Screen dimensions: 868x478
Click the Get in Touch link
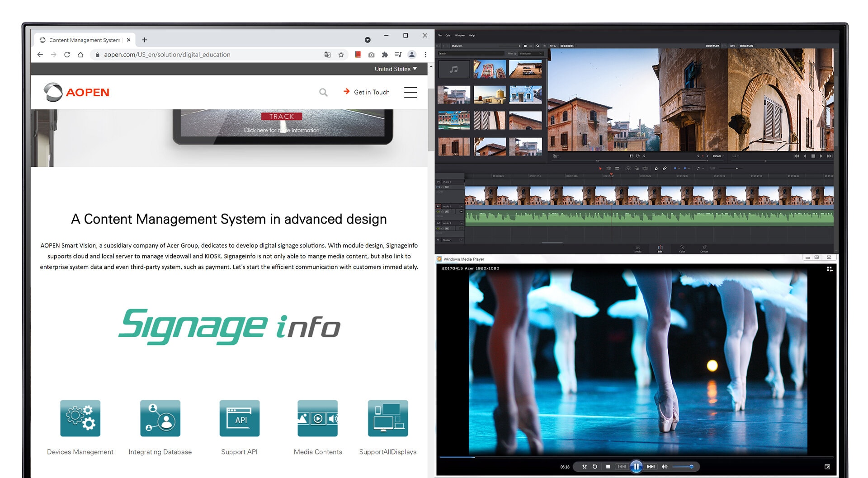[367, 92]
